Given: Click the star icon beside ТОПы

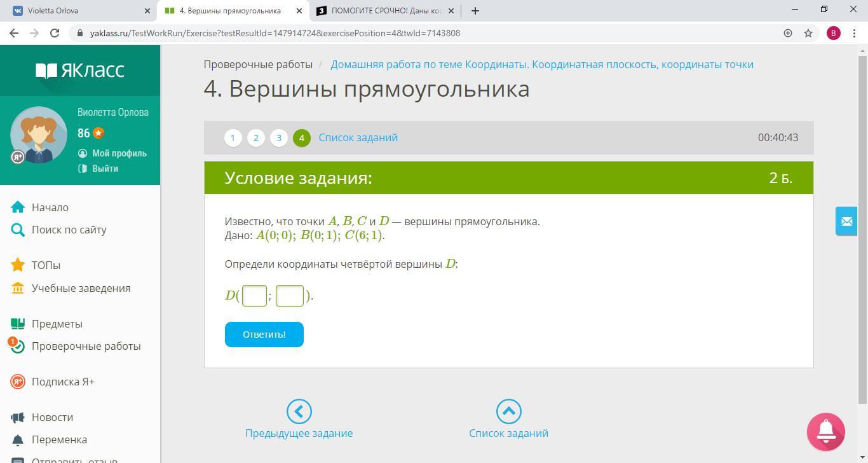Looking at the screenshot, I should click(18, 265).
